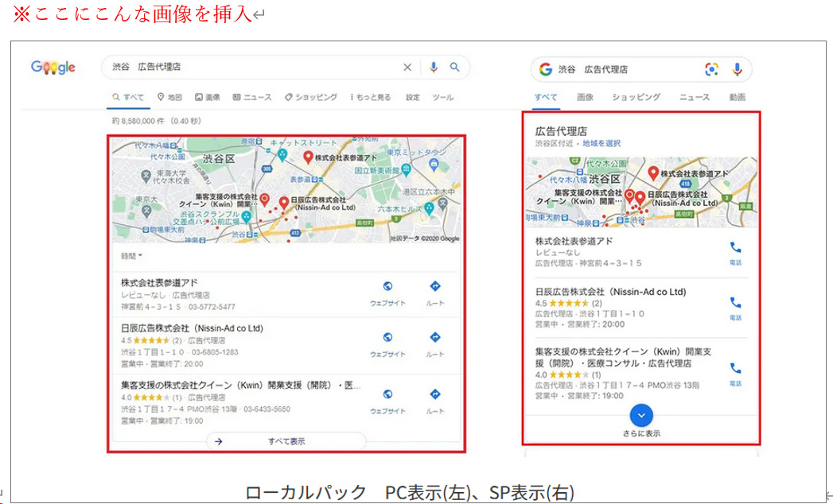Click the 地域を選択 link
Viewport: 833px width, 504px height.
[x=601, y=143]
